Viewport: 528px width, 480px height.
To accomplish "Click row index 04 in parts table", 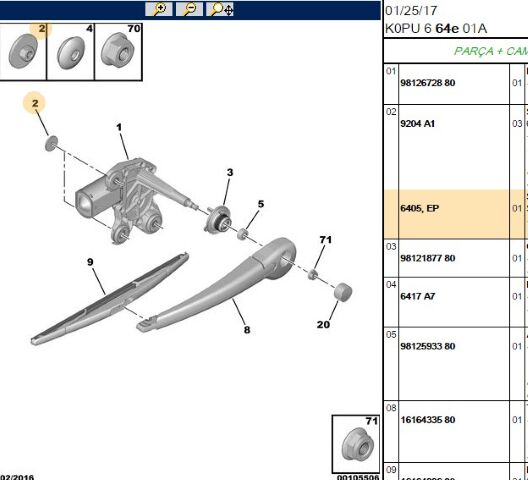I will point(391,285).
